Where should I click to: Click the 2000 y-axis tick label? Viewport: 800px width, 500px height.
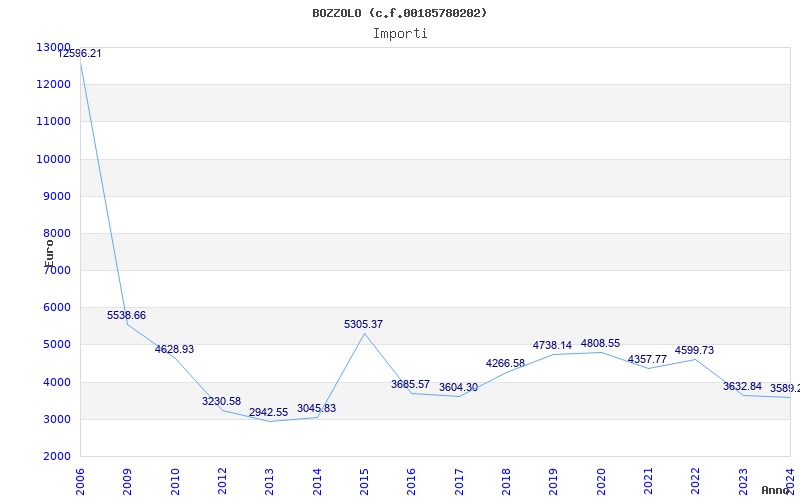pos(56,457)
